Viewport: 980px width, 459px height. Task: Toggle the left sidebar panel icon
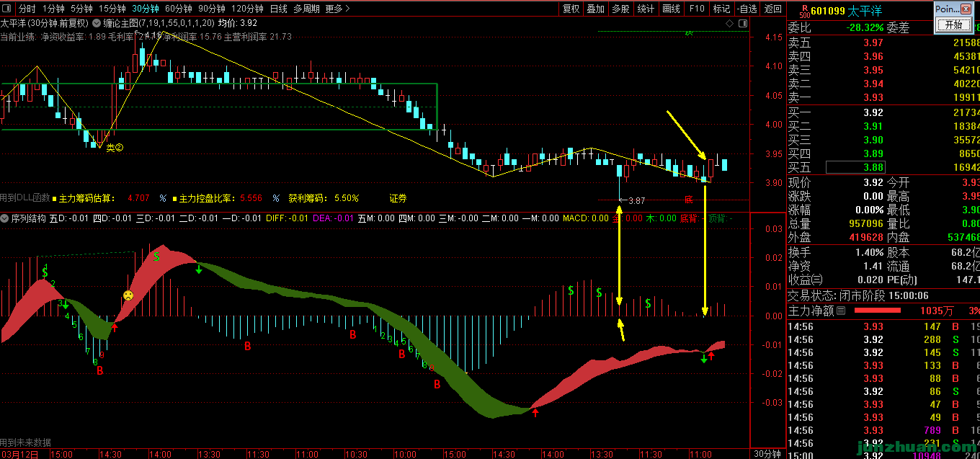pos(8,9)
